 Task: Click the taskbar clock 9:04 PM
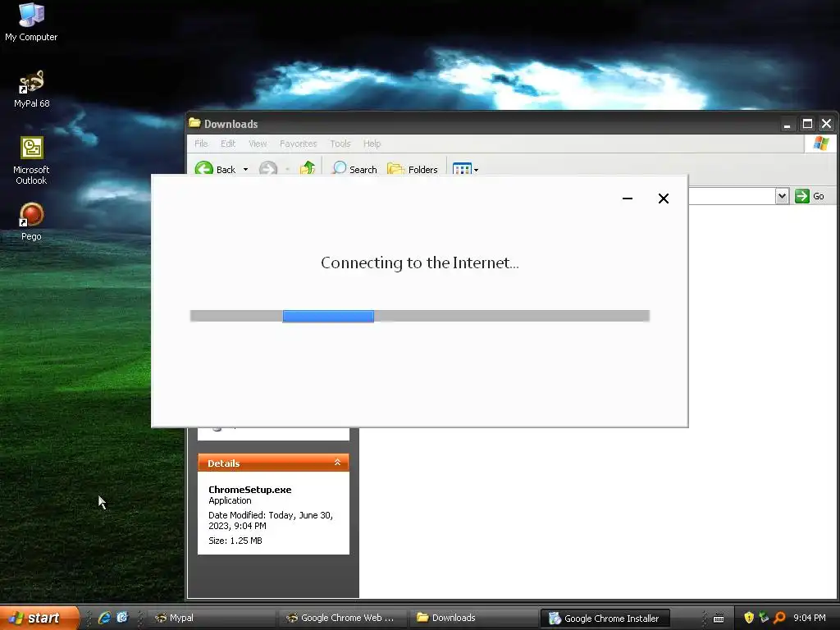(x=810, y=618)
